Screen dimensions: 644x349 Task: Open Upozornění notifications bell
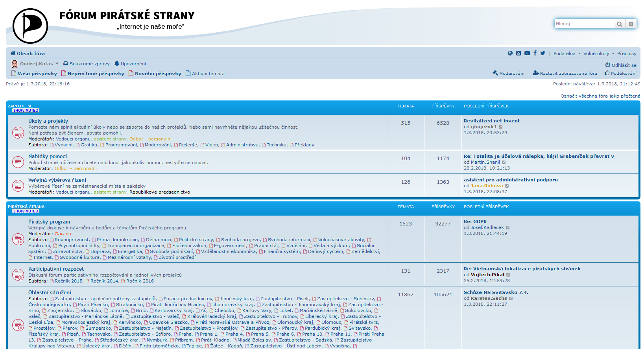[x=130, y=64]
